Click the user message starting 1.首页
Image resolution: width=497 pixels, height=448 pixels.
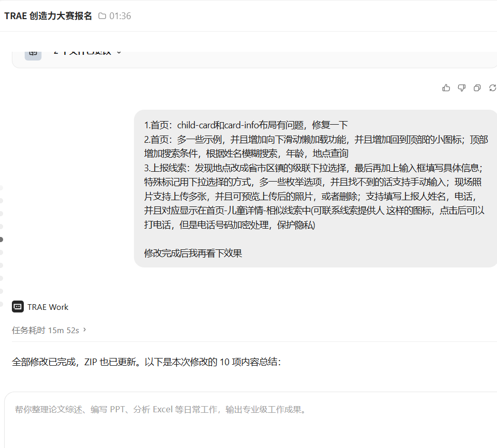(315, 189)
